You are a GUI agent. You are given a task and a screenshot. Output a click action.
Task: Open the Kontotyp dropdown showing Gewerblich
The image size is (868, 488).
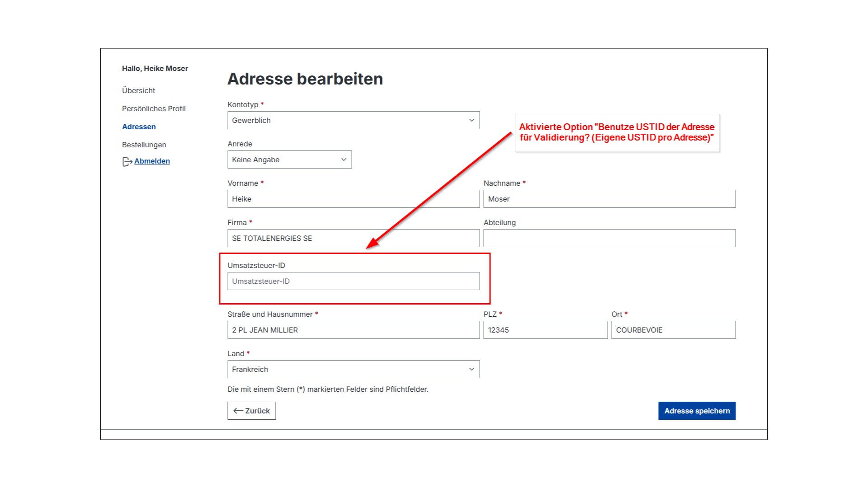tap(354, 120)
